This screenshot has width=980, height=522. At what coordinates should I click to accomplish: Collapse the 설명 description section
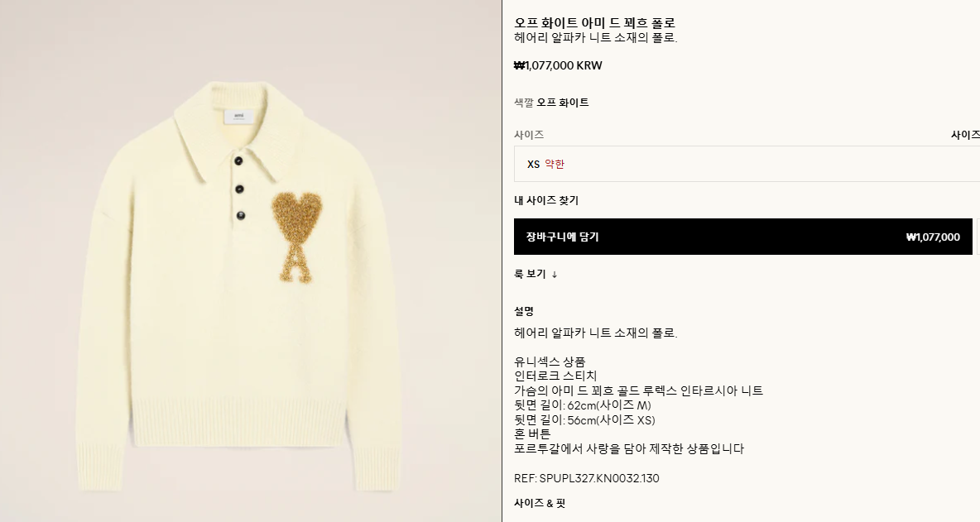coord(524,311)
